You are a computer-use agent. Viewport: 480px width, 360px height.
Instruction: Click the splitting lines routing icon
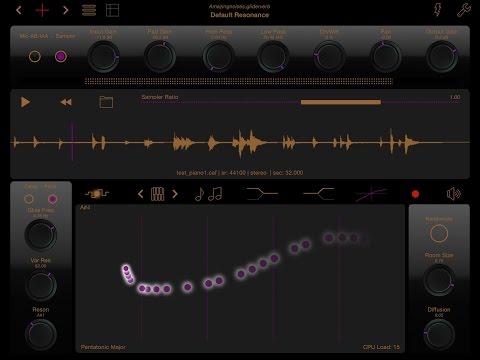tap(319, 194)
